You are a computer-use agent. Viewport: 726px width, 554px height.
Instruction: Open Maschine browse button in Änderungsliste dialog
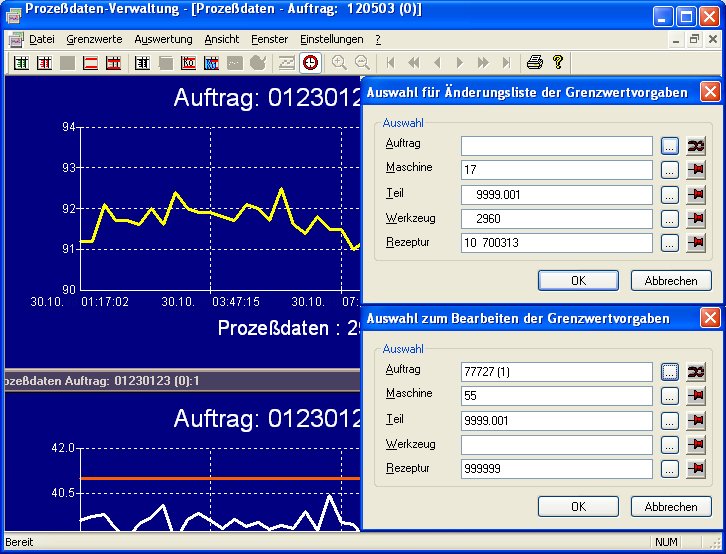[670, 170]
